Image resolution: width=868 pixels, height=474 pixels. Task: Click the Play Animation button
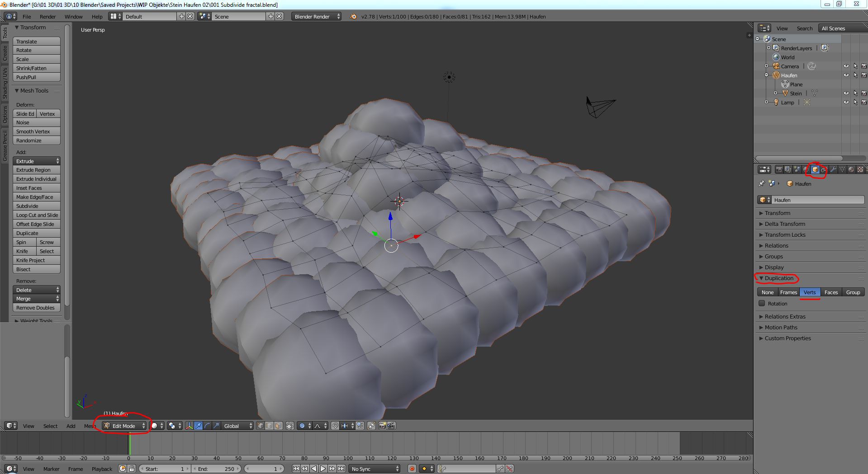323,469
